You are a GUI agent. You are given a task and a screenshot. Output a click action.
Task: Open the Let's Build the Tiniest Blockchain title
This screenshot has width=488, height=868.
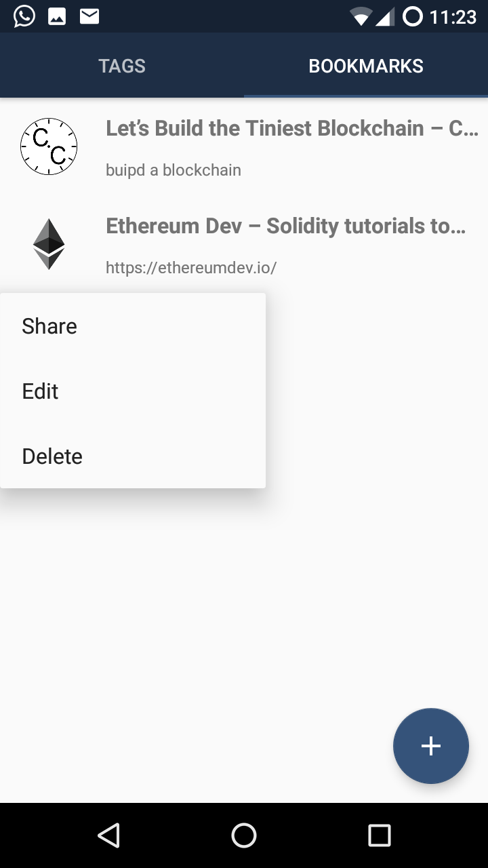[x=292, y=128]
